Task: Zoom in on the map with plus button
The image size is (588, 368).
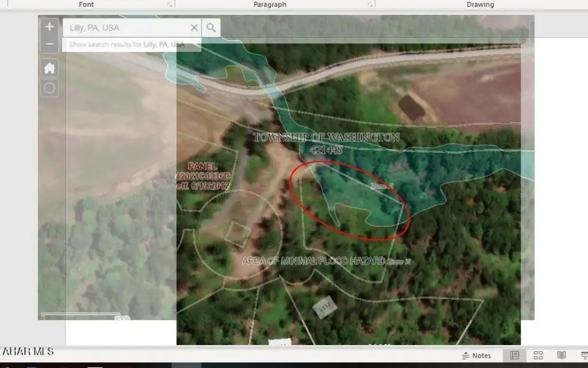Action: (49, 26)
